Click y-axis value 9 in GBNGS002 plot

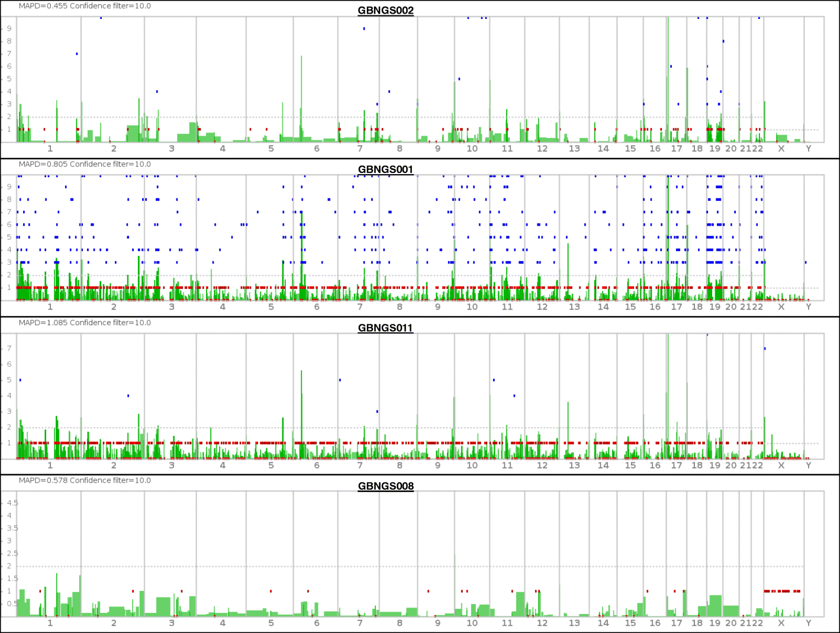9,28
